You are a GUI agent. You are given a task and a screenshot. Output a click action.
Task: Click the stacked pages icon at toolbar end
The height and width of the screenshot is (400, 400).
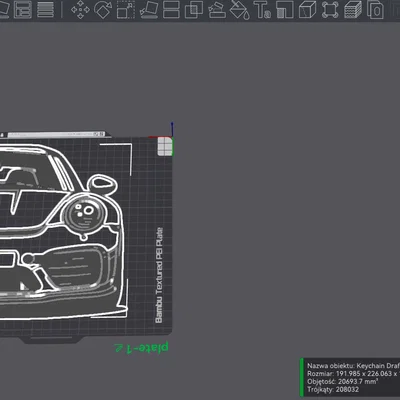(375, 9)
